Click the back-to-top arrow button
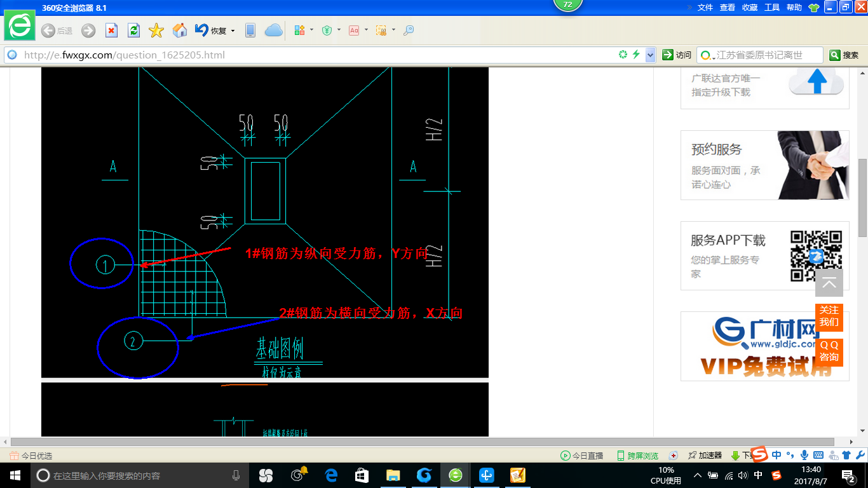 coord(829,283)
